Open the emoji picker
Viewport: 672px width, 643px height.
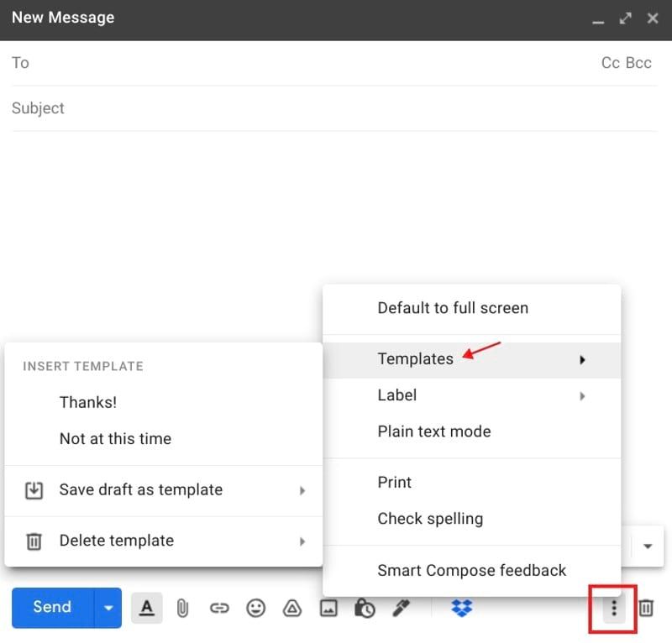point(255,608)
